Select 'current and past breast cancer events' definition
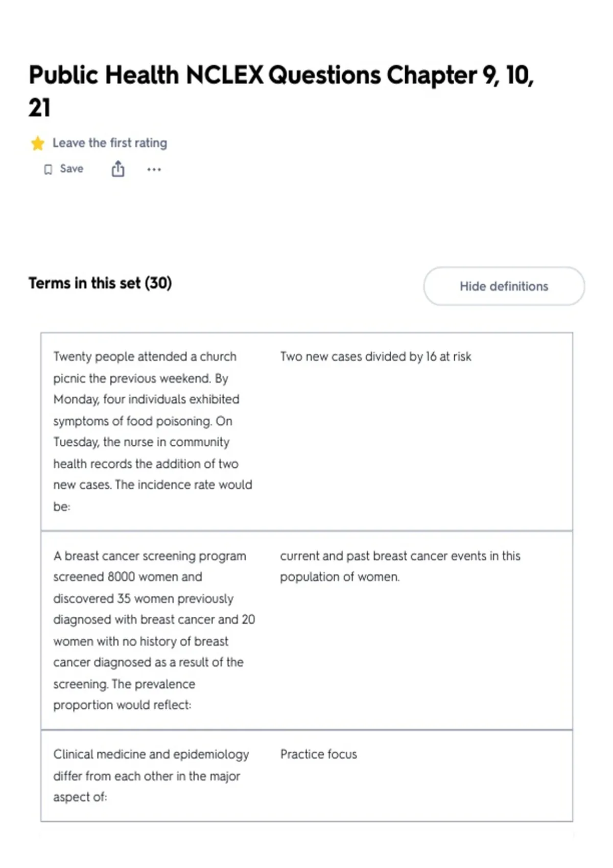613x868 pixels. point(400,566)
